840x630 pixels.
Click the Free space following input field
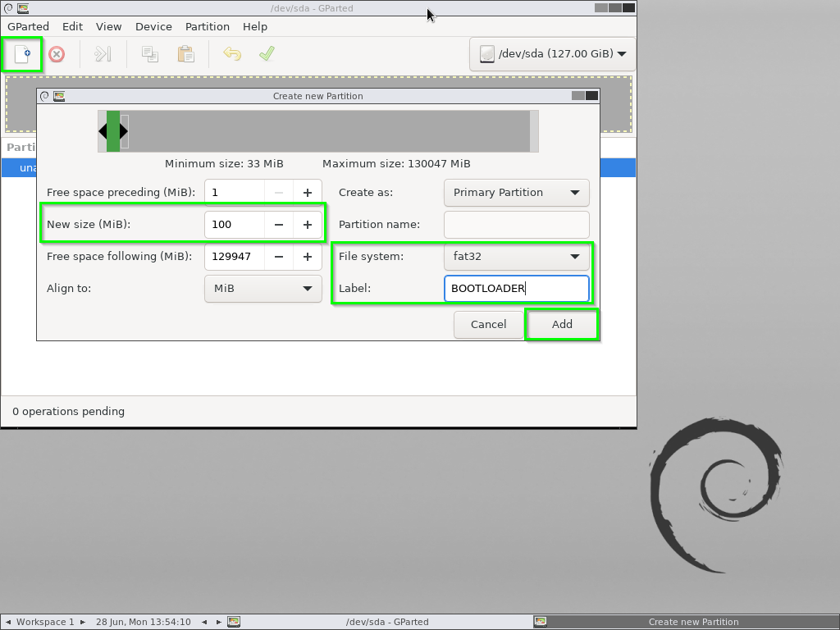tap(235, 257)
